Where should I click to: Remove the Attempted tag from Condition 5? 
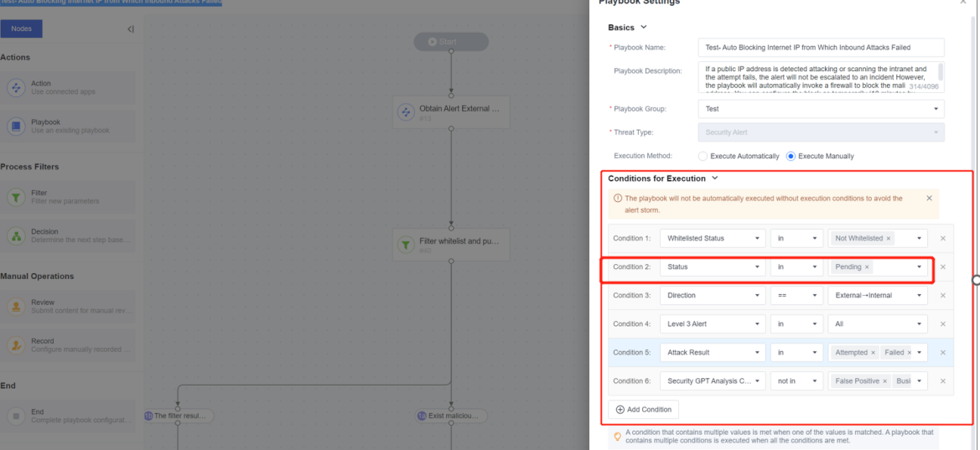pos(874,353)
